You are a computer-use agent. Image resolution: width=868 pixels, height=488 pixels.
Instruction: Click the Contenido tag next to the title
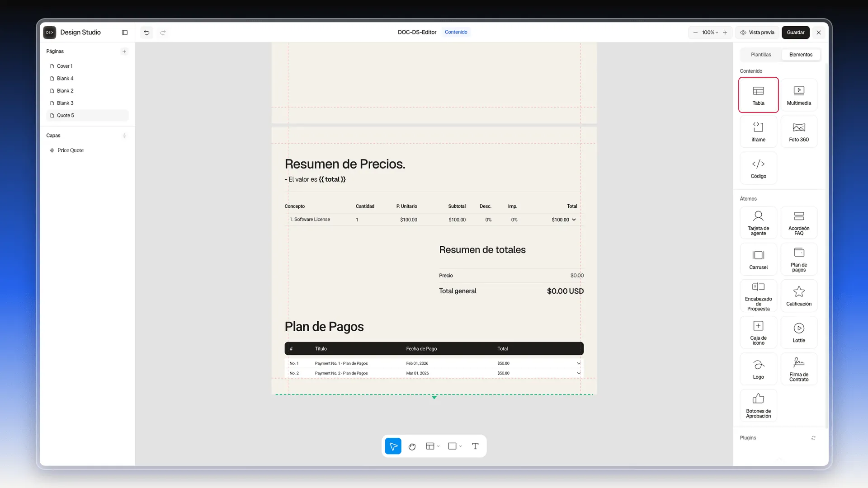pos(456,32)
